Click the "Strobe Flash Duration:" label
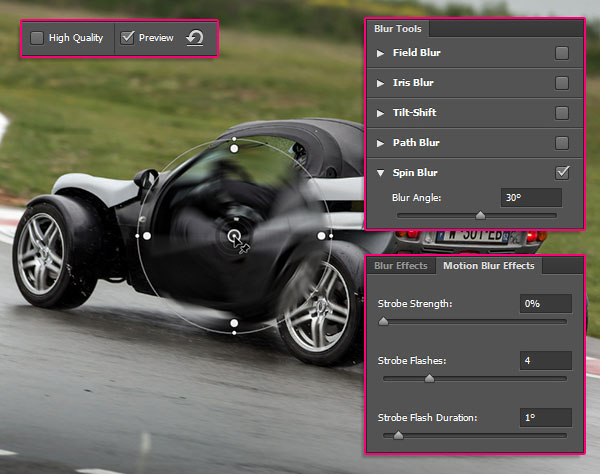The height and width of the screenshot is (474, 600). [x=427, y=418]
